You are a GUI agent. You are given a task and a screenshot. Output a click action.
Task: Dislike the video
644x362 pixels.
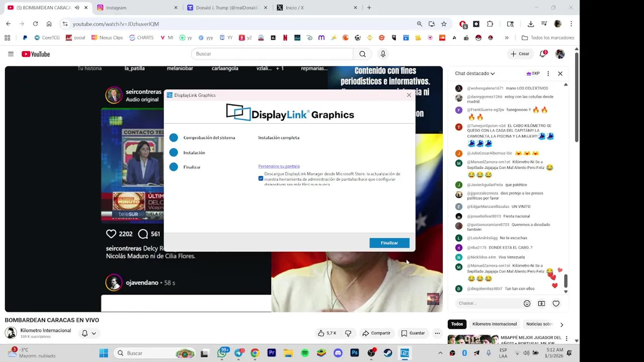point(348,333)
